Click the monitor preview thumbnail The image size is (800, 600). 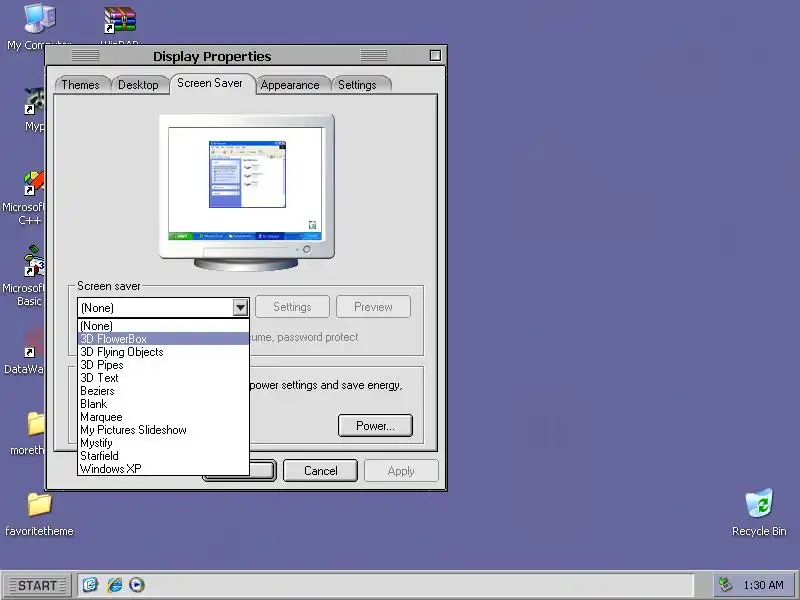(x=246, y=191)
